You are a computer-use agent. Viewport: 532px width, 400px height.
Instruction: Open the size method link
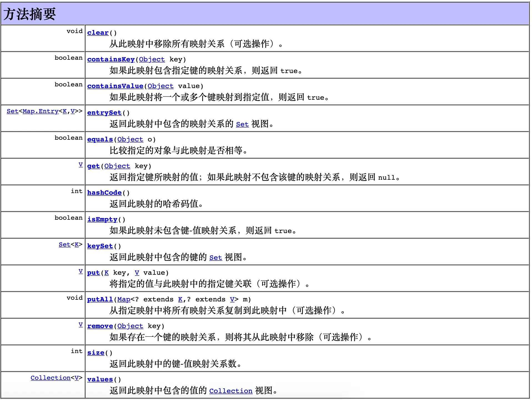pos(96,353)
